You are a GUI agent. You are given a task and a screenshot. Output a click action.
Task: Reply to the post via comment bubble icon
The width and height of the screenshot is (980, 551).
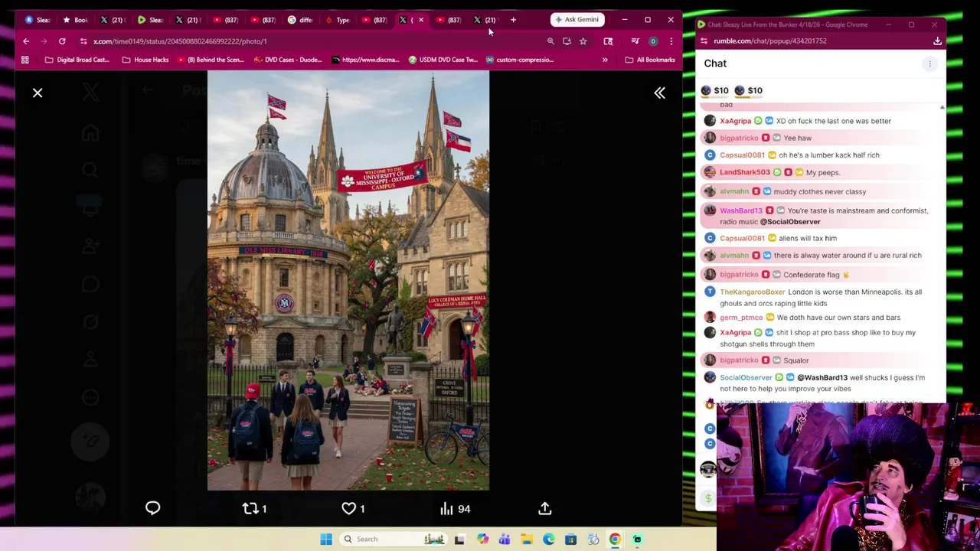point(152,507)
